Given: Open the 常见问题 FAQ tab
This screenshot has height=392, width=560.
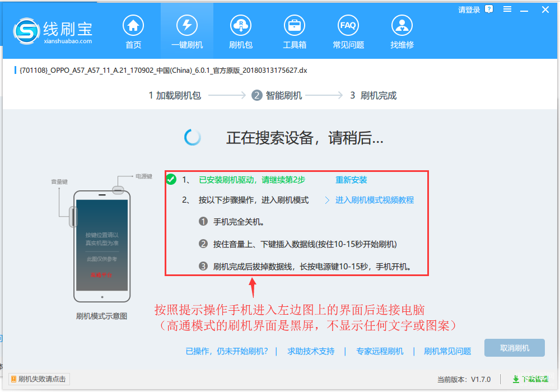Looking at the screenshot, I should tap(348, 32).
